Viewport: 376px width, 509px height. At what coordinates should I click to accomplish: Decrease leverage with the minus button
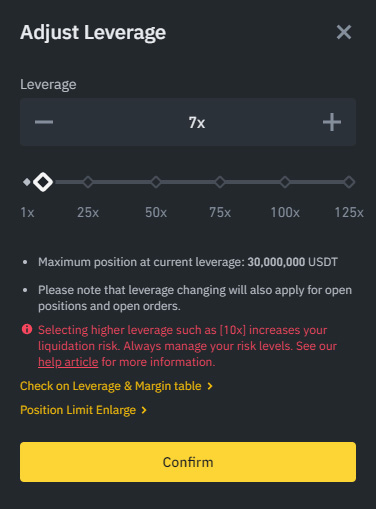44,122
